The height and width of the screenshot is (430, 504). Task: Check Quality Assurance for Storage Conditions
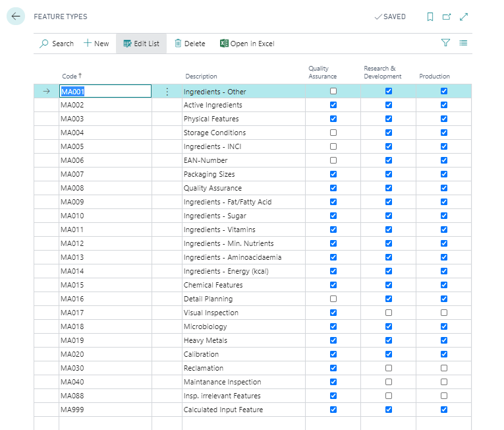click(333, 133)
